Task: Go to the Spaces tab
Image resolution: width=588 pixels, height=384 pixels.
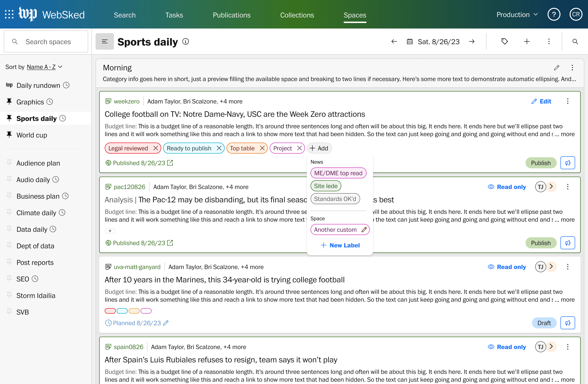Action: click(355, 15)
